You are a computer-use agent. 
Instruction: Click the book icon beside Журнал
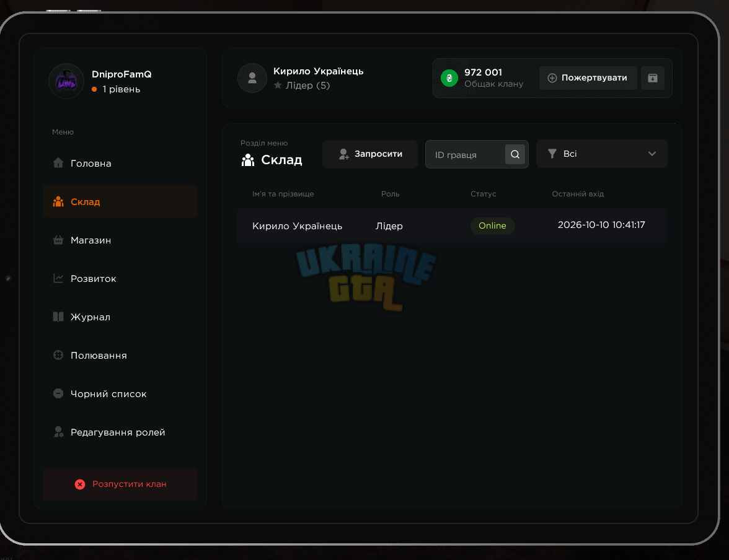[x=58, y=317]
